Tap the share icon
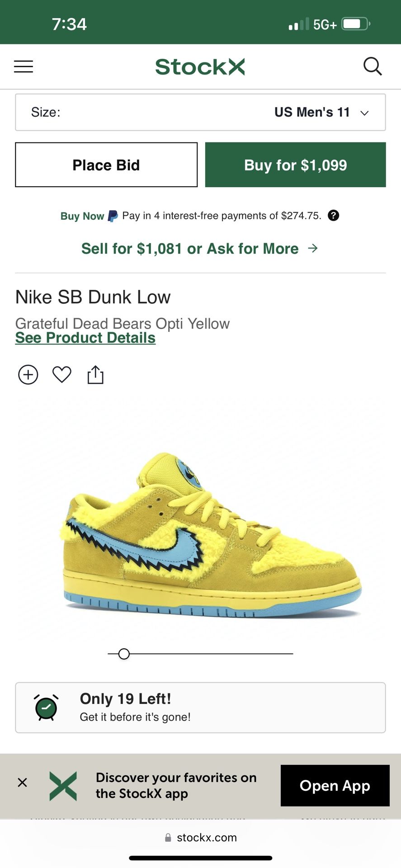401x868 pixels. pos(95,375)
